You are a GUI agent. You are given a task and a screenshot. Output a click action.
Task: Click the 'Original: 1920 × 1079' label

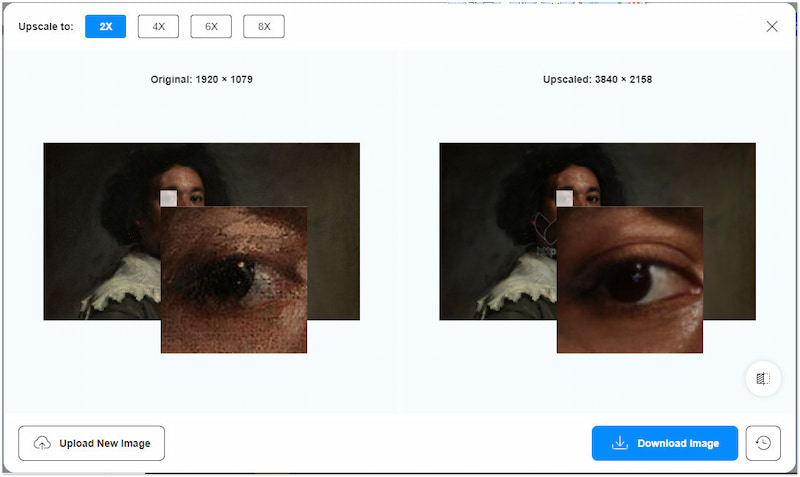[202, 80]
